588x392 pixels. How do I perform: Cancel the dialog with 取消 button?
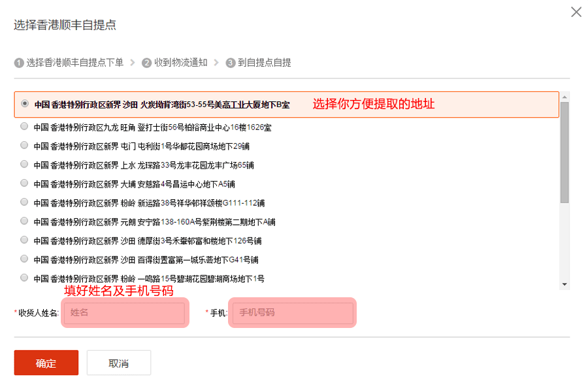[x=119, y=363]
